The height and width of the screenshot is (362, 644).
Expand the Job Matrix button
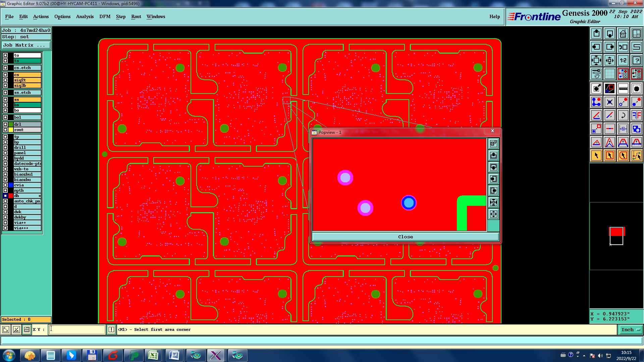coord(26,45)
